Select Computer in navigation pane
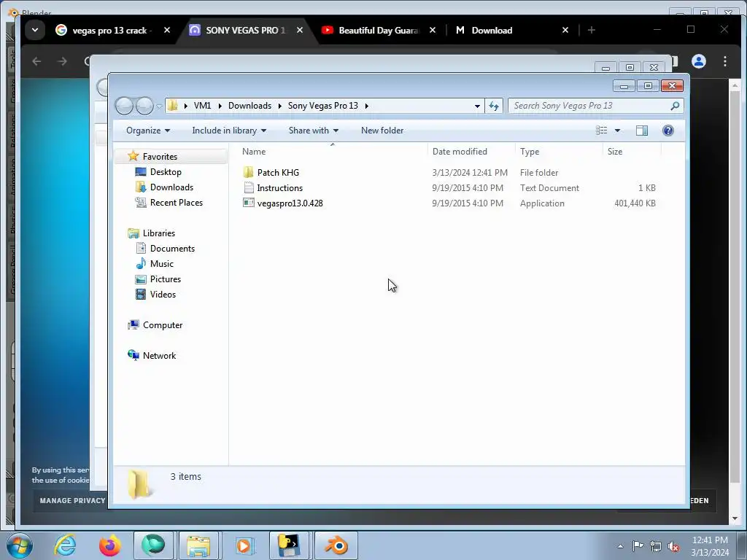The image size is (747, 560). [163, 324]
